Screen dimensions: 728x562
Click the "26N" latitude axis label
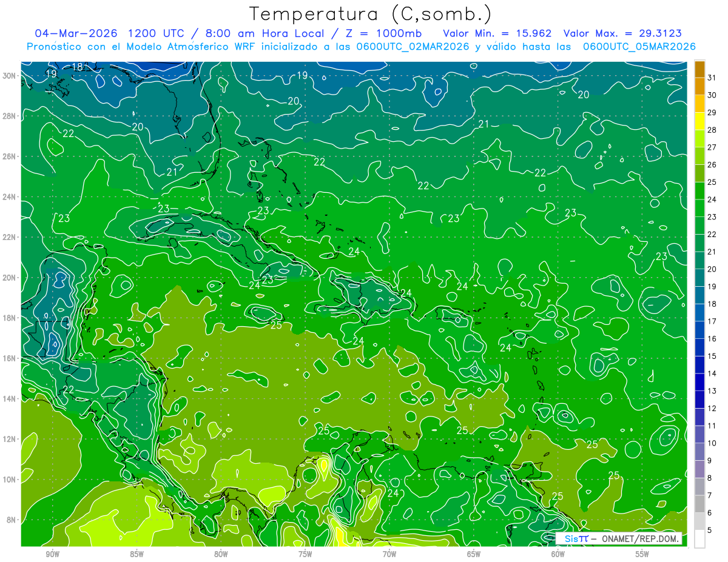click(x=10, y=156)
